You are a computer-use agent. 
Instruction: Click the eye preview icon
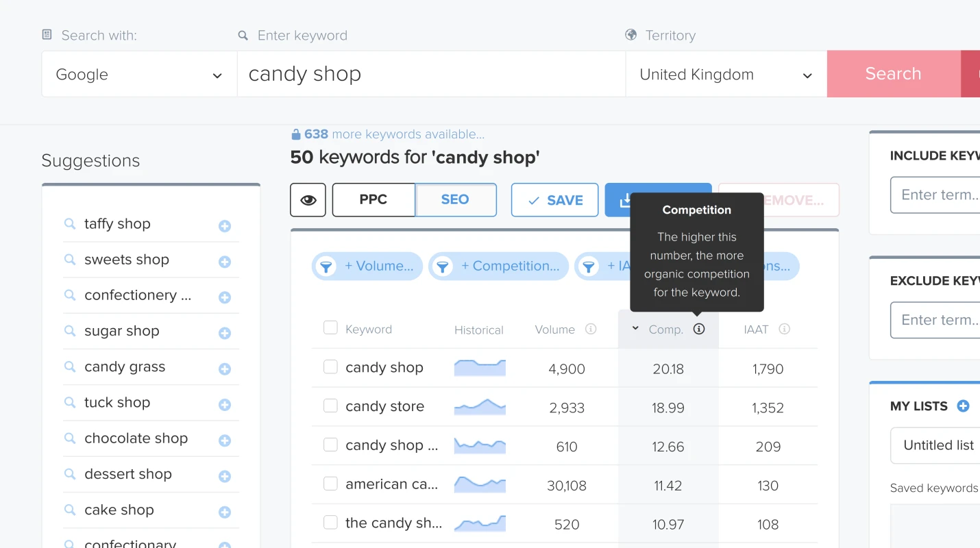pyautogui.click(x=308, y=199)
